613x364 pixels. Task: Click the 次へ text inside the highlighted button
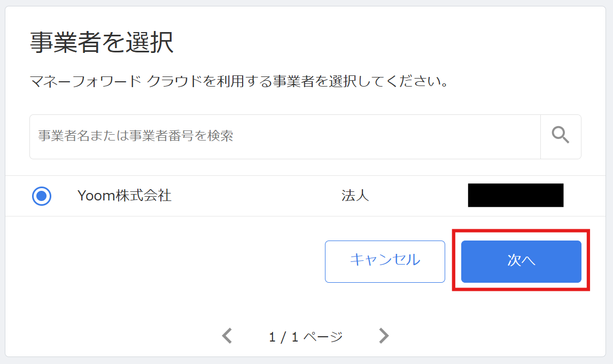[x=521, y=261]
